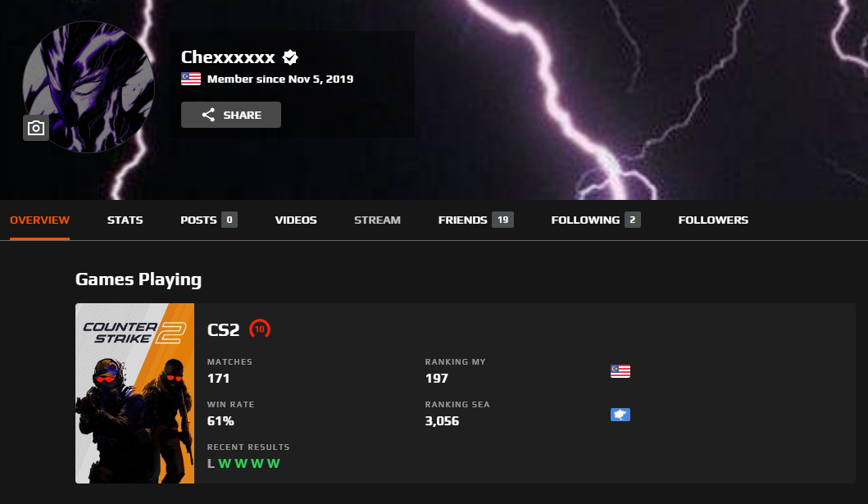Click the CS2 game title

(x=223, y=329)
